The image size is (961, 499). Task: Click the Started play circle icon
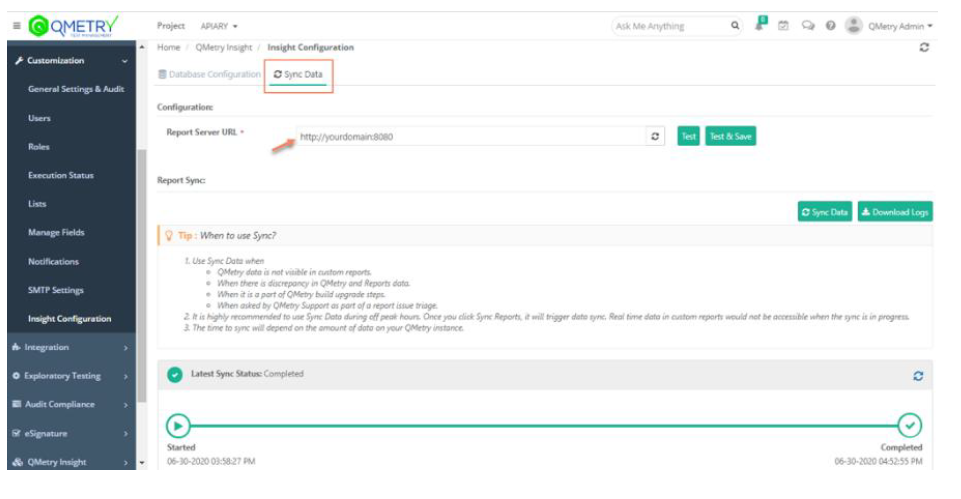(x=178, y=425)
